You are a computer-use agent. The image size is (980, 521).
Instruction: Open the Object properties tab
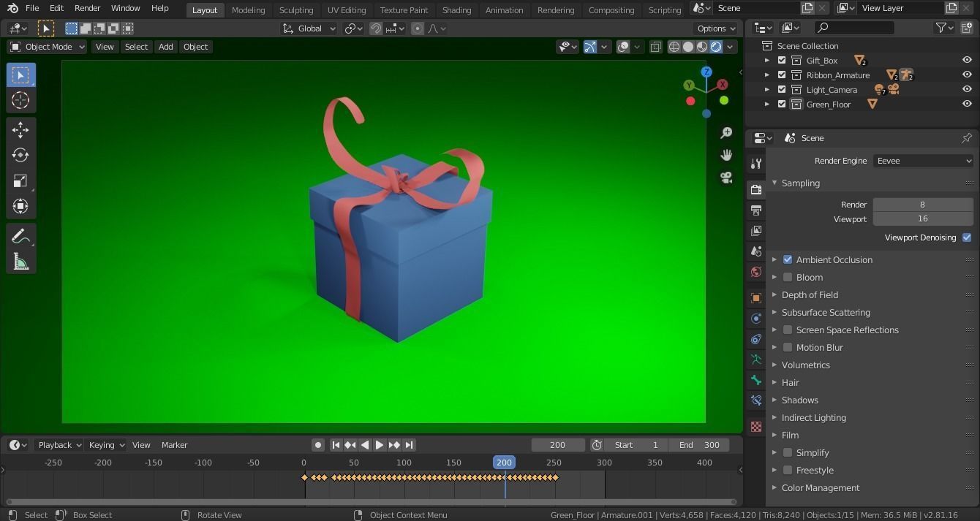tap(756, 298)
